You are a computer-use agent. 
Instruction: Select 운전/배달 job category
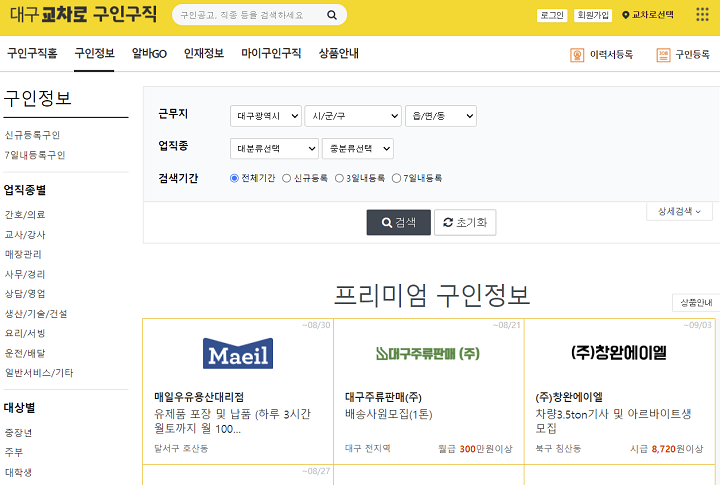point(25,354)
